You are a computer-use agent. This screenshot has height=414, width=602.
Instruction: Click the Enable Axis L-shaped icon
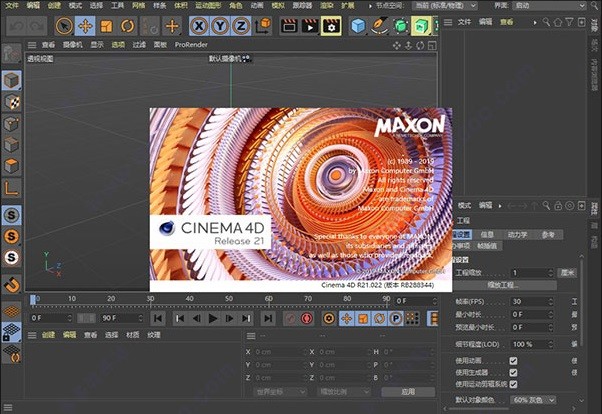pyautogui.click(x=12, y=188)
